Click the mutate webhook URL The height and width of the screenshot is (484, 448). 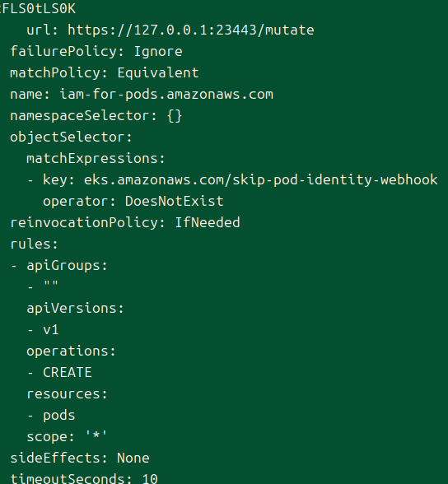coord(190,30)
